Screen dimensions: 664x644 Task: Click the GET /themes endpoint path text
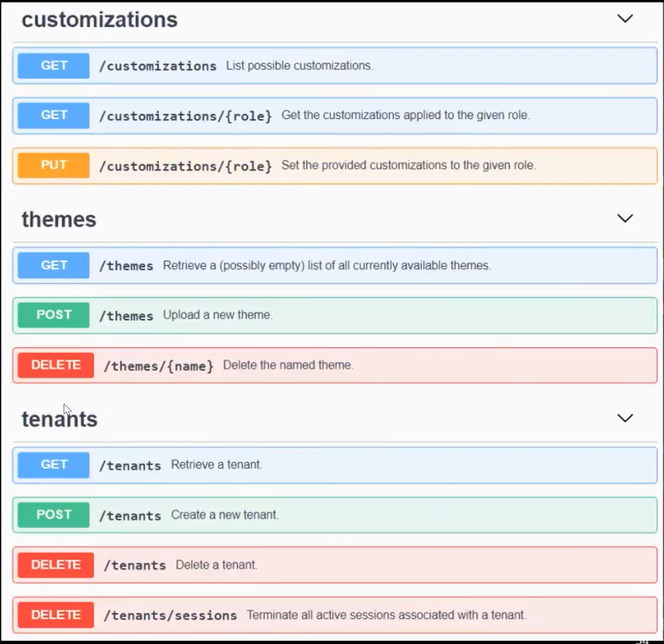tap(126, 265)
